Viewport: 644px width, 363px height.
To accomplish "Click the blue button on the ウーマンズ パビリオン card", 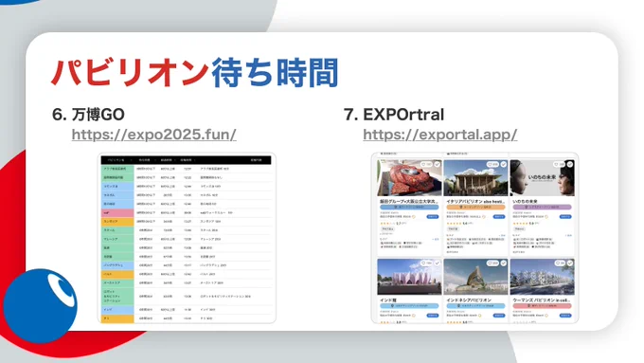I will [x=565, y=316].
